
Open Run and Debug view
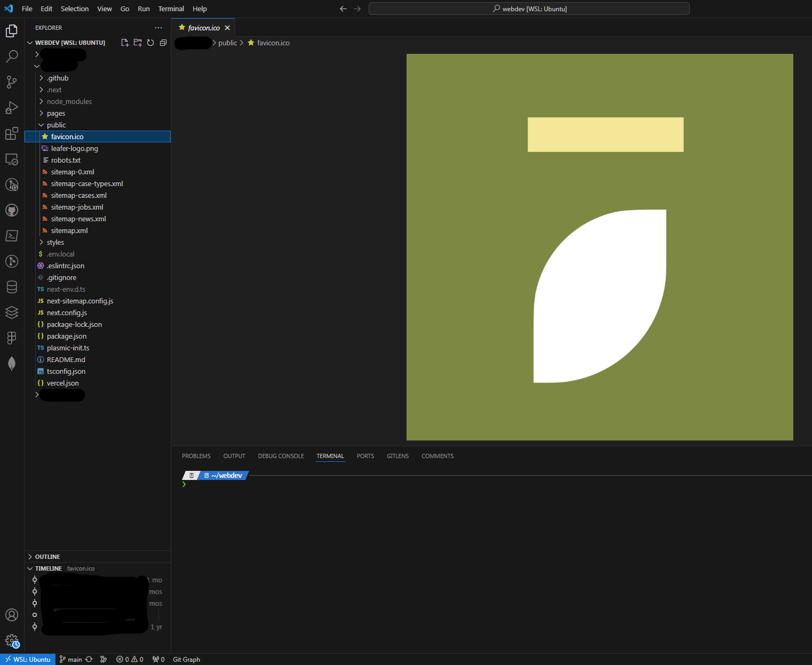pos(12,108)
